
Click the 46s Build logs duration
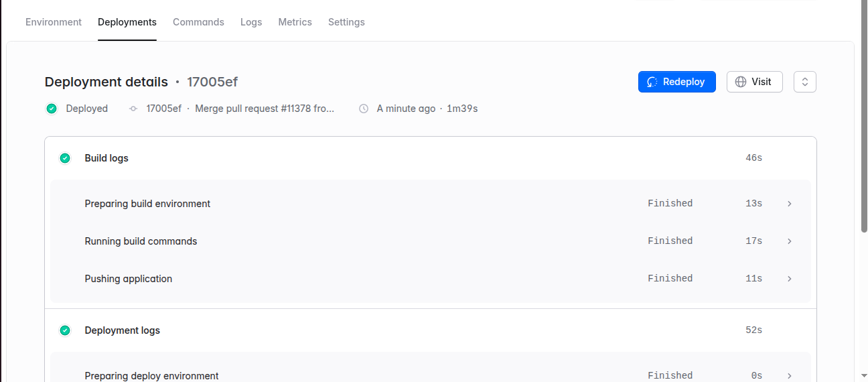point(754,158)
